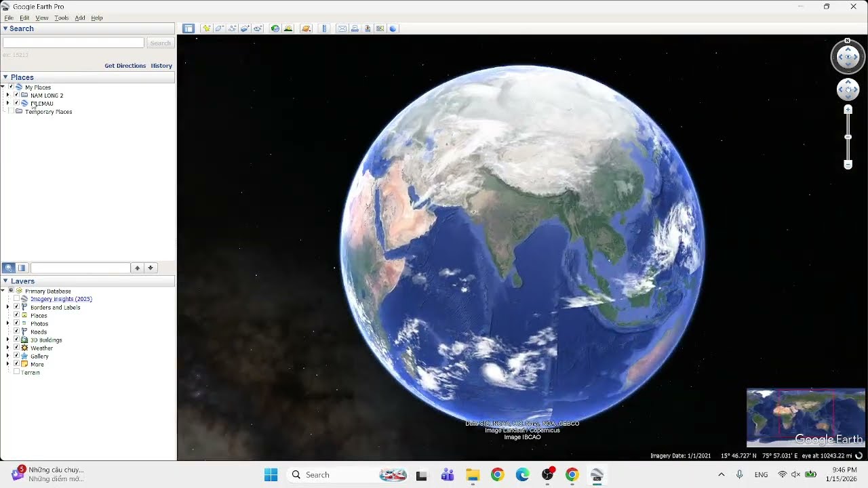Click the blue globe icon ending the toolbar
Viewport: 868px width, 488px height.
point(393,28)
